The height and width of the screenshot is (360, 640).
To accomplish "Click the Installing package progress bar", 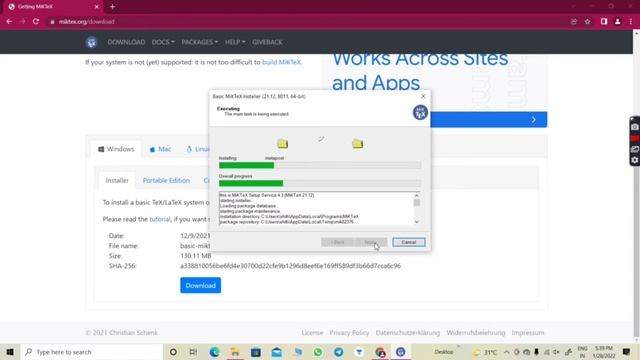I will click(x=320, y=165).
